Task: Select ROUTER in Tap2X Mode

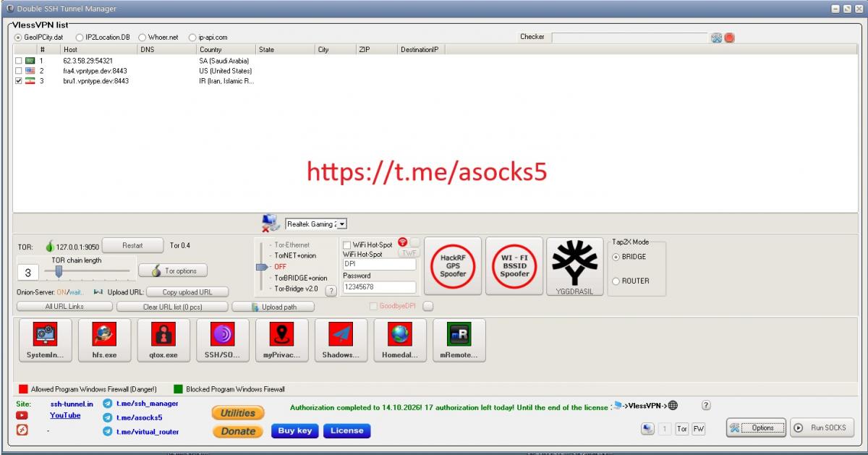Action: pyautogui.click(x=616, y=281)
